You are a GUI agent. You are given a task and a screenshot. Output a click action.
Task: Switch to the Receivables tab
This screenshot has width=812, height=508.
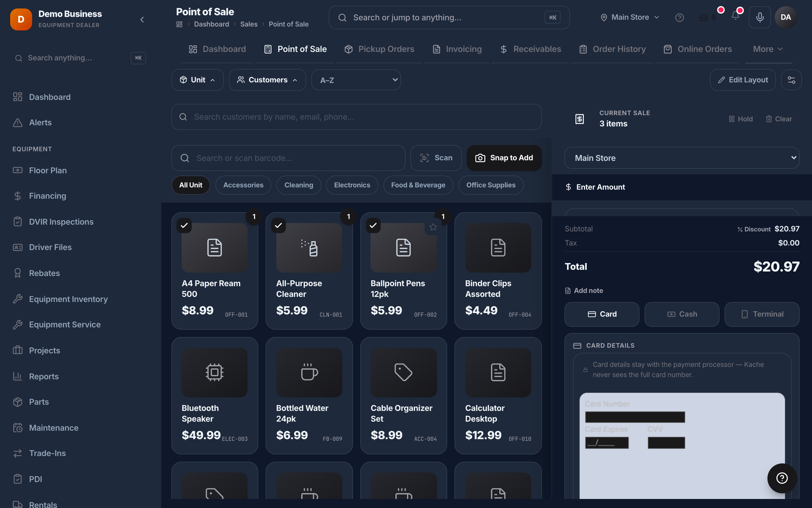coord(530,49)
